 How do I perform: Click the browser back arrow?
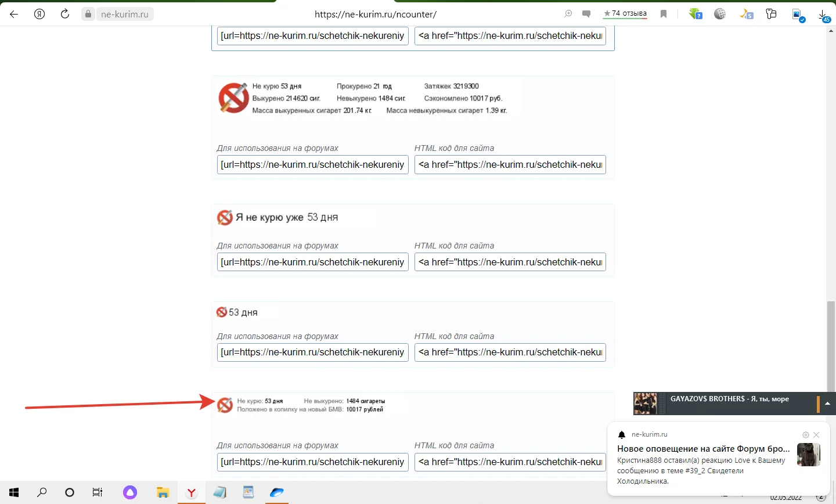[x=14, y=14]
